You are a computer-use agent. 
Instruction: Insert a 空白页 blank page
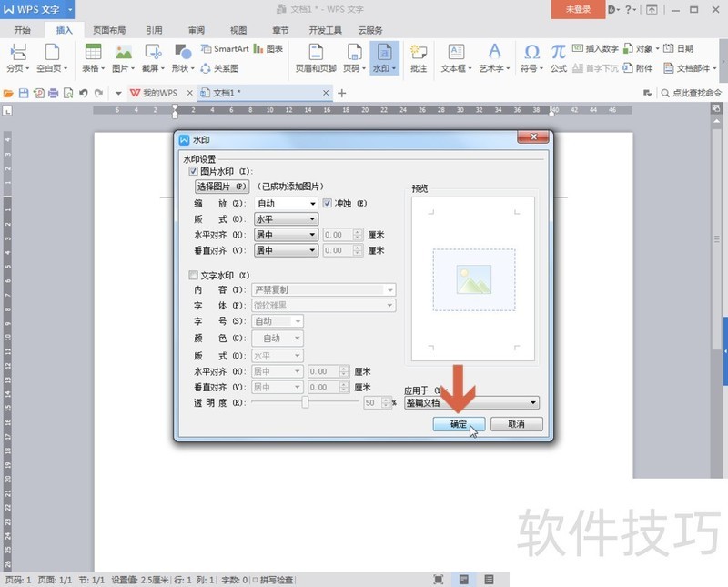[x=52, y=58]
